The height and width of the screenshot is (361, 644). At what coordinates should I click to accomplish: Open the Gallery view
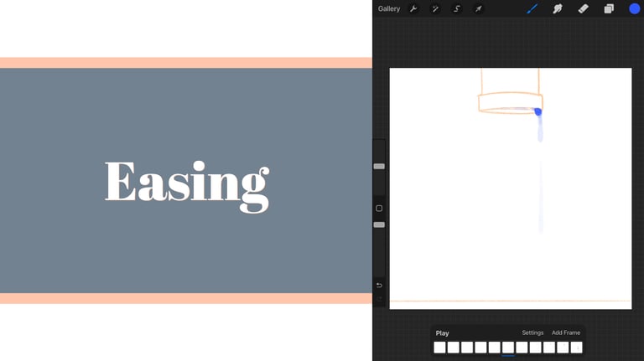[x=388, y=8]
